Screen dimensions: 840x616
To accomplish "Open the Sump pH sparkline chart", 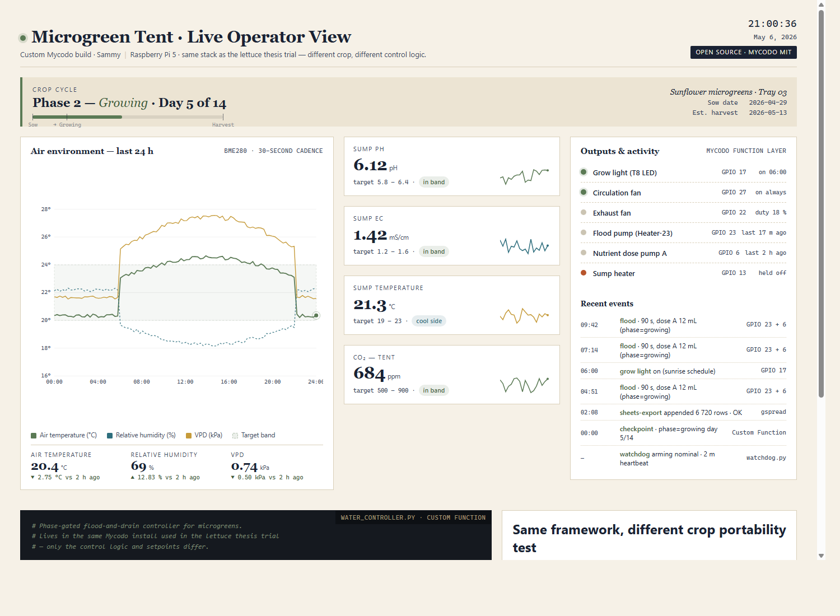I will click(x=525, y=176).
